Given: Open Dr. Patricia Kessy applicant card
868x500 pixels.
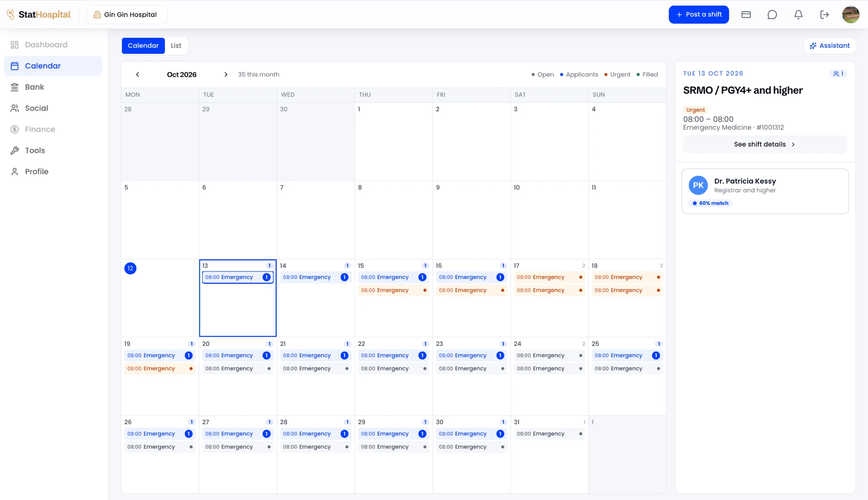Looking at the screenshot, I should tap(765, 191).
